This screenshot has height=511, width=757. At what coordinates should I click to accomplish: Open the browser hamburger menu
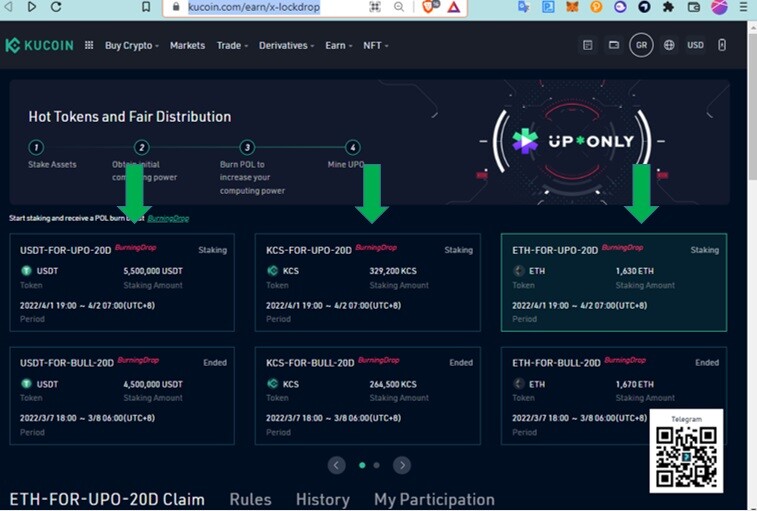[x=743, y=7]
